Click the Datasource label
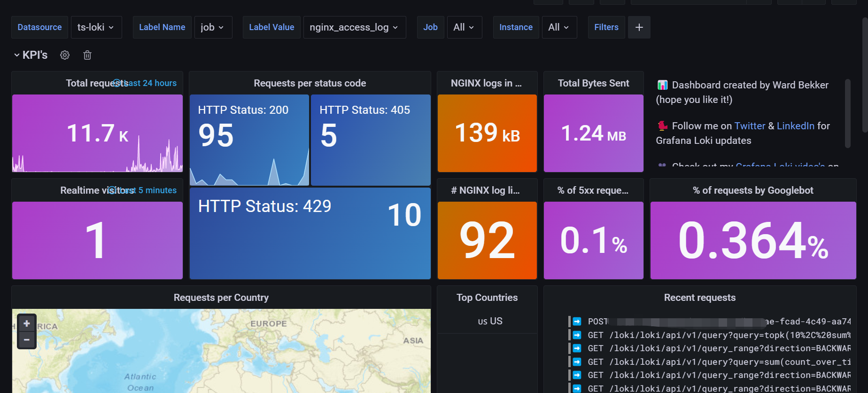The image size is (868, 393). (39, 27)
